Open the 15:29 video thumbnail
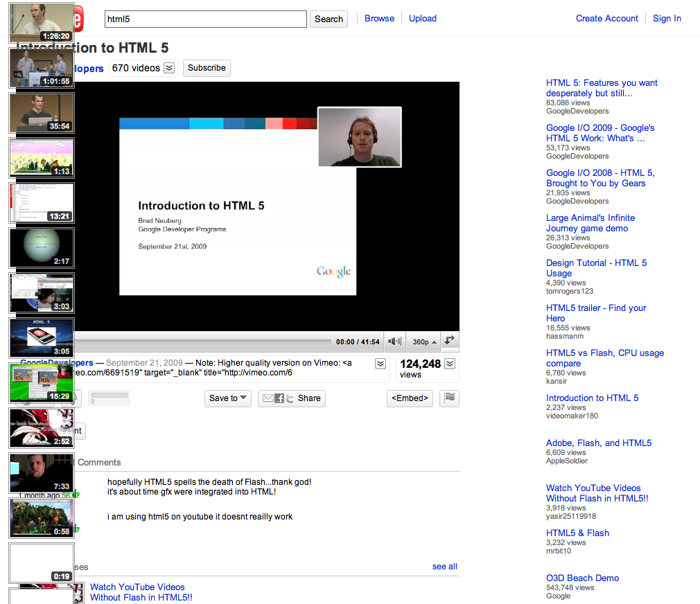Viewport: 700px width, 604px height. (42, 383)
